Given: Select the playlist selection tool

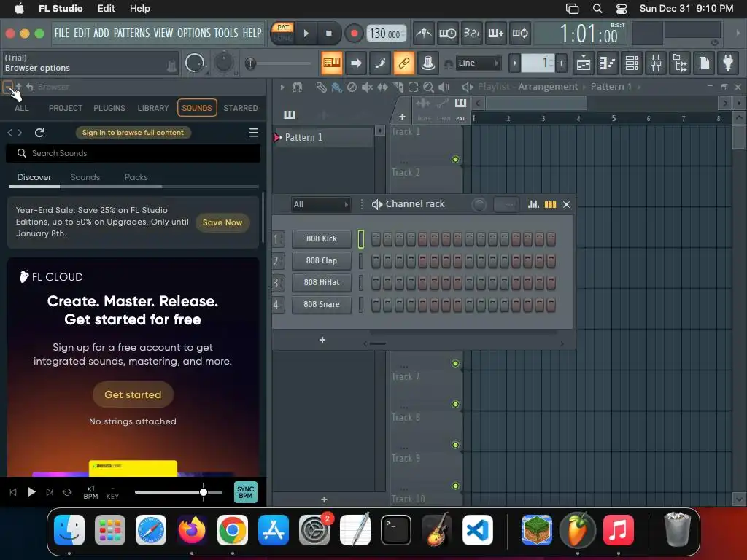Looking at the screenshot, I should click(x=413, y=87).
